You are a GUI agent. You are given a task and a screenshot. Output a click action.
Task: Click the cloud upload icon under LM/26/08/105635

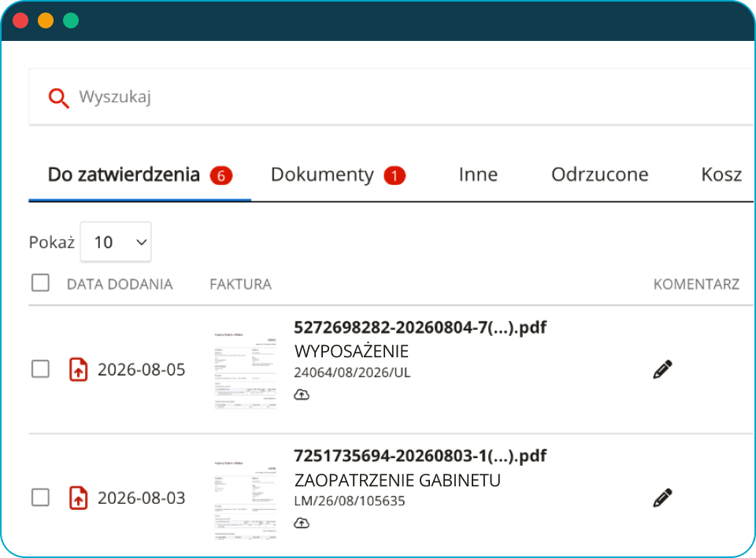[302, 523]
